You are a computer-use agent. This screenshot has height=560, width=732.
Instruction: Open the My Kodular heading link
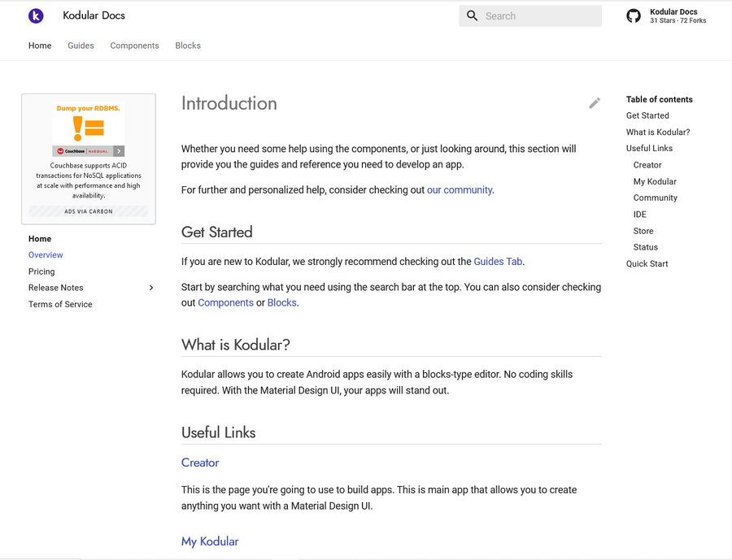210,541
